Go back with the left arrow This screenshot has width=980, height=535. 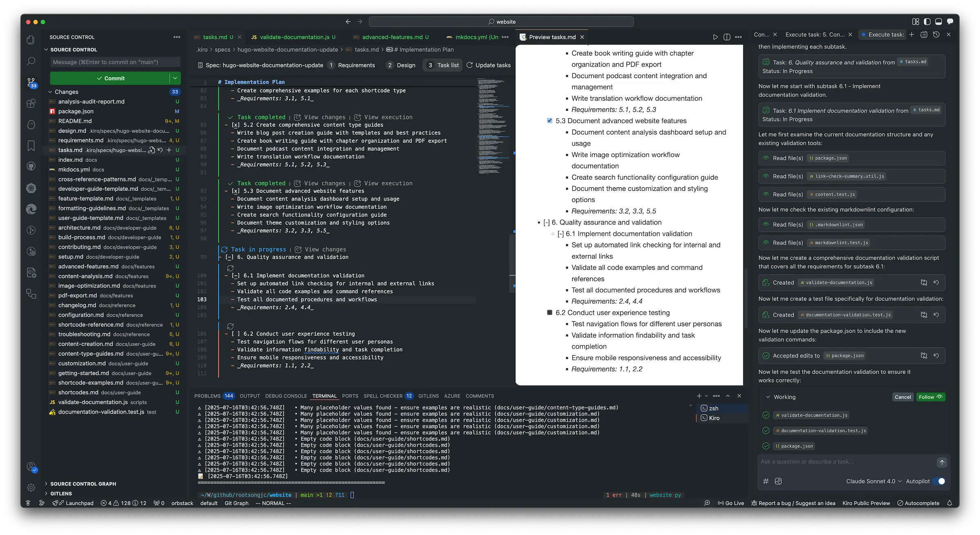coord(348,22)
